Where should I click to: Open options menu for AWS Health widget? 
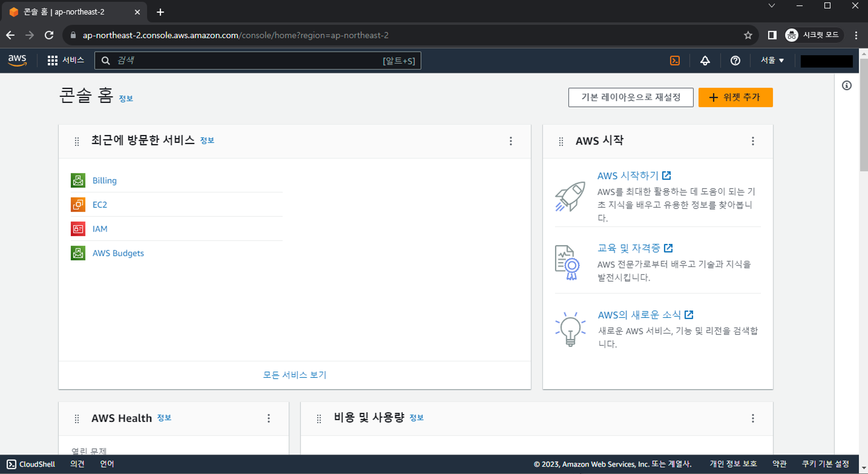coord(268,418)
